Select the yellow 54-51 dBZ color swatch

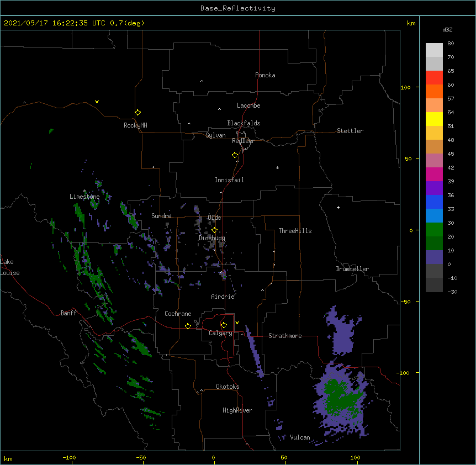[434, 119]
